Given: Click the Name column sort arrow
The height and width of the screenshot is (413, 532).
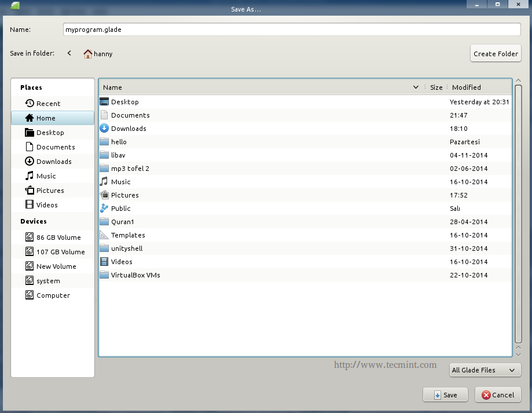Looking at the screenshot, I should pyautogui.click(x=416, y=87).
